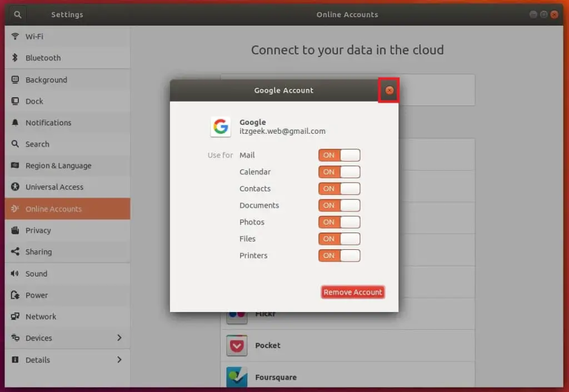This screenshot has height=392, width=569.
Task: Click the Devices icon in sidebar
Action: point(15,338)
